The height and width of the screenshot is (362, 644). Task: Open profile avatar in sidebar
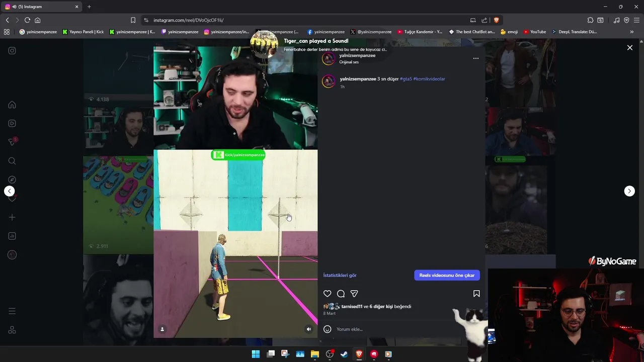(12, 255)
